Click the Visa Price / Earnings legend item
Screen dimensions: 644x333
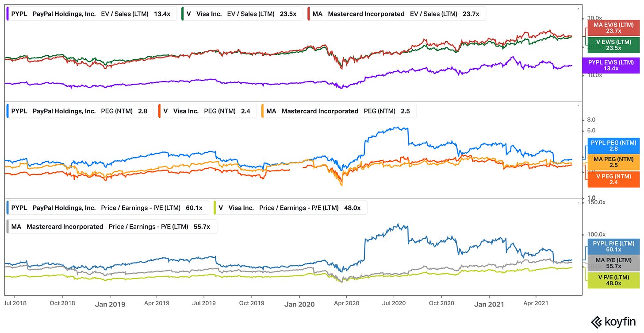pos(289,208)
